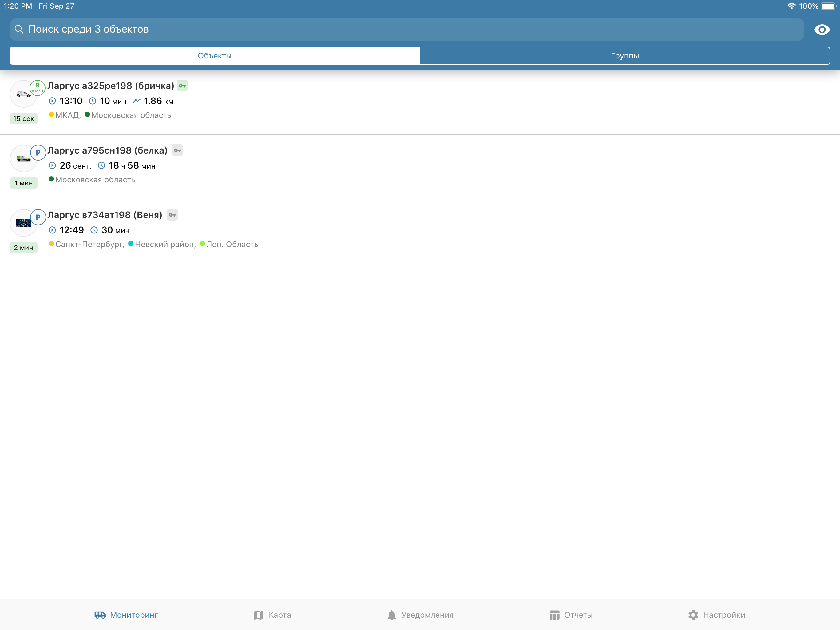Open Уведомления bell notifications
Image resolution: width=840 pixels, height=630 pixels.
click(420, 615)
